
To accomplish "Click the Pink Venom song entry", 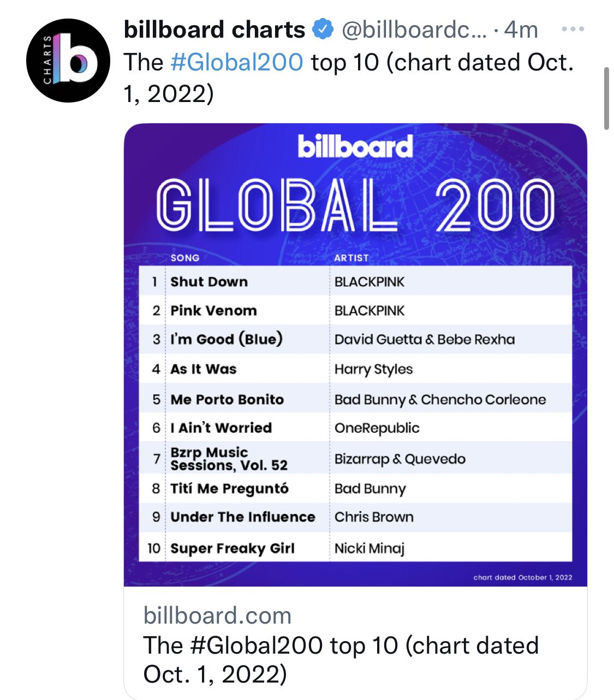I will (213, 310).
